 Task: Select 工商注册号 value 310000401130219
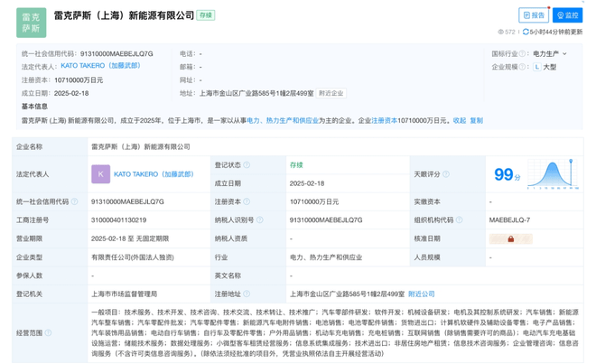click(x=118, y=219)
